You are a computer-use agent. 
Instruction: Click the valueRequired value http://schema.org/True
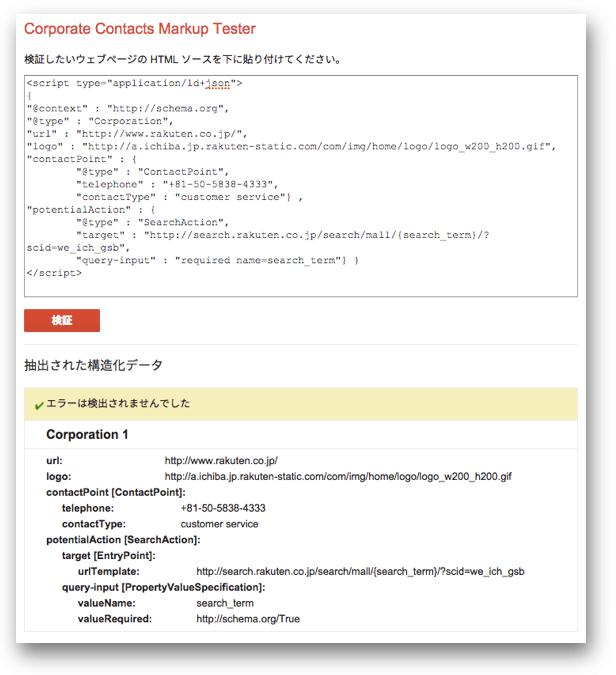pos(248,619)
